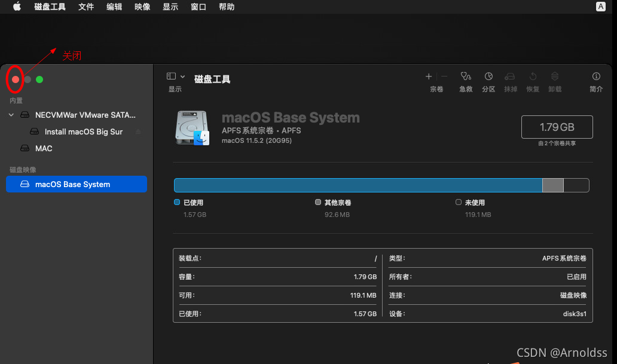Click the empty 未使用 legend swatch
The width and height of the screenshot is (617, 364).
459,202
